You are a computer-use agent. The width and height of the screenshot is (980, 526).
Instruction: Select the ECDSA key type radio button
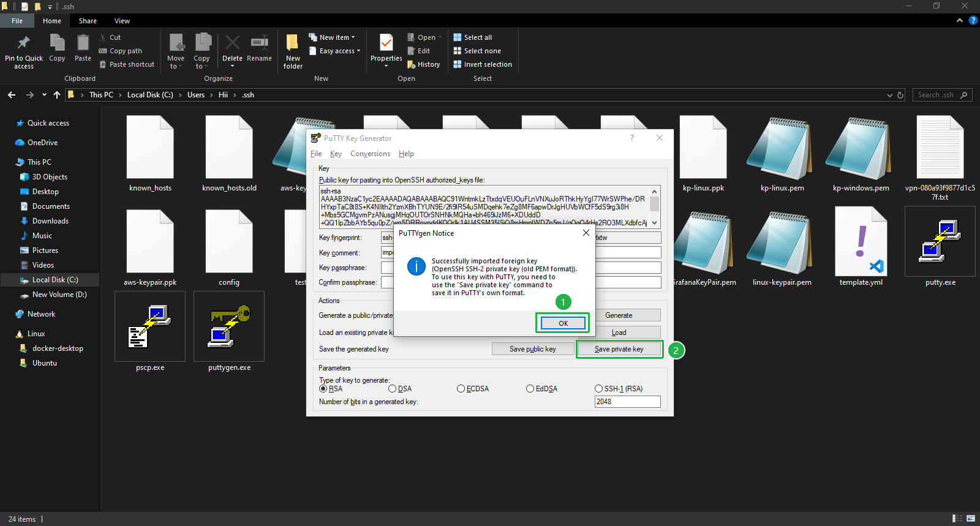point(461,389)
